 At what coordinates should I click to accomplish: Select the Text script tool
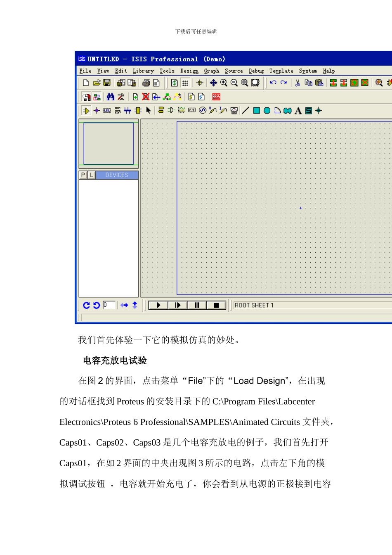118,111
